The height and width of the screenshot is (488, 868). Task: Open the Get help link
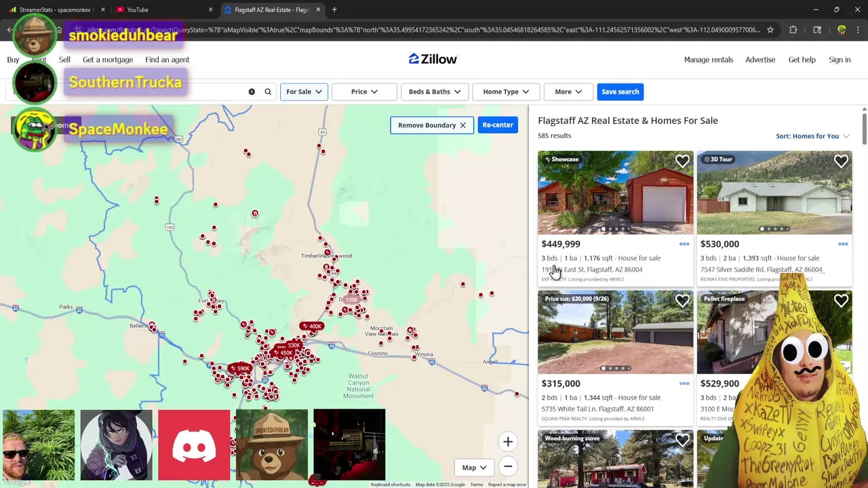tap(802, 60)
